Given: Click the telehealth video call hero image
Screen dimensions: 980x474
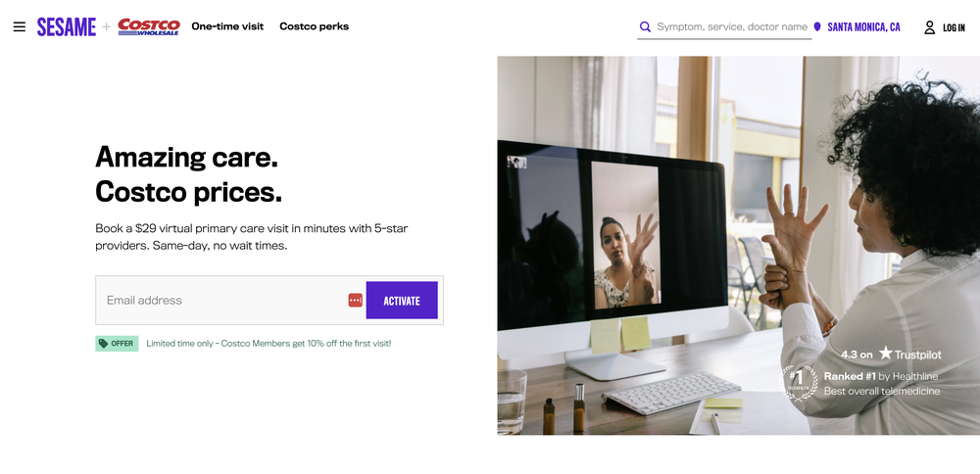Looking at the screenshot, I should click(738, 246).
